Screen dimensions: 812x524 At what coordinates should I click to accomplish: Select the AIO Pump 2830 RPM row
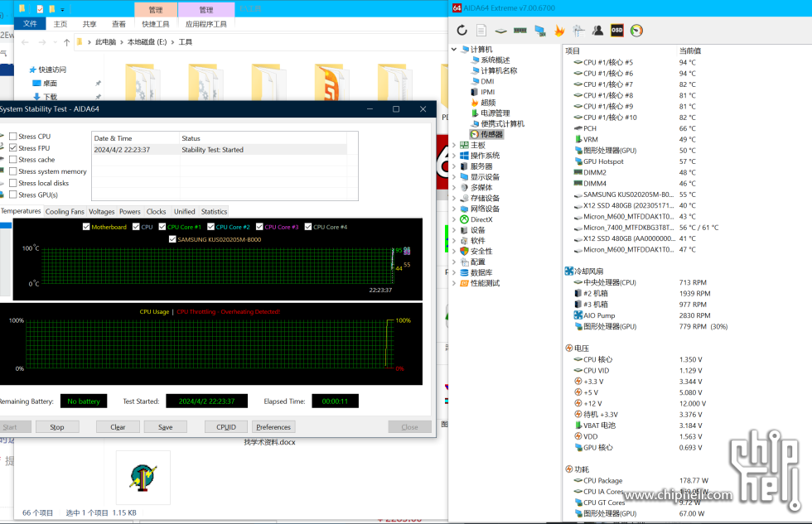pyautogui.click(x=687, y=315)
